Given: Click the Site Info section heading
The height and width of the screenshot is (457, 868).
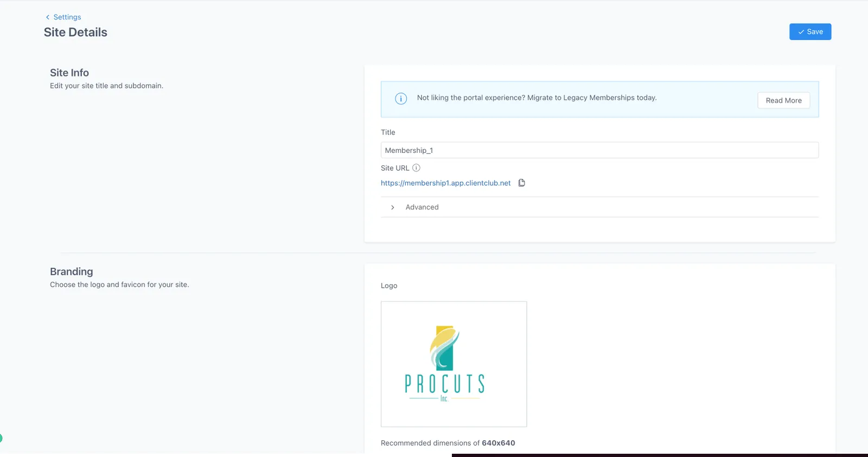Looking at the screenshot, I should tap(69, 73).
